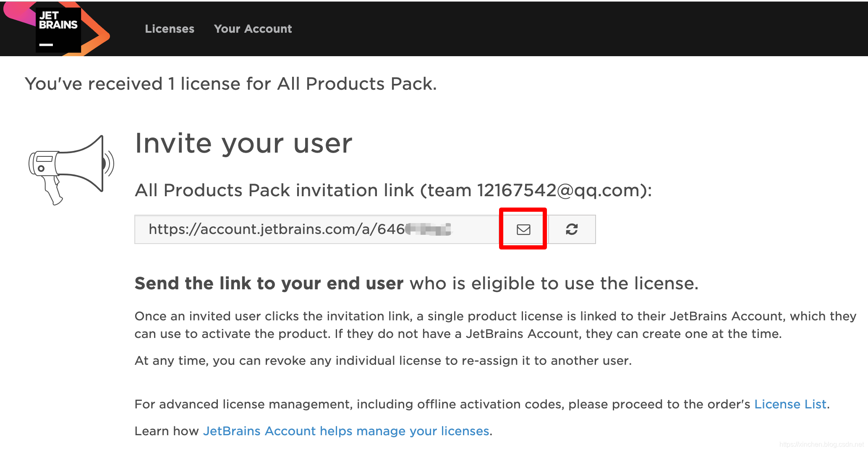Regenerate the invitation link with refresh icon
868x452 pixels.
coord(572,229)
